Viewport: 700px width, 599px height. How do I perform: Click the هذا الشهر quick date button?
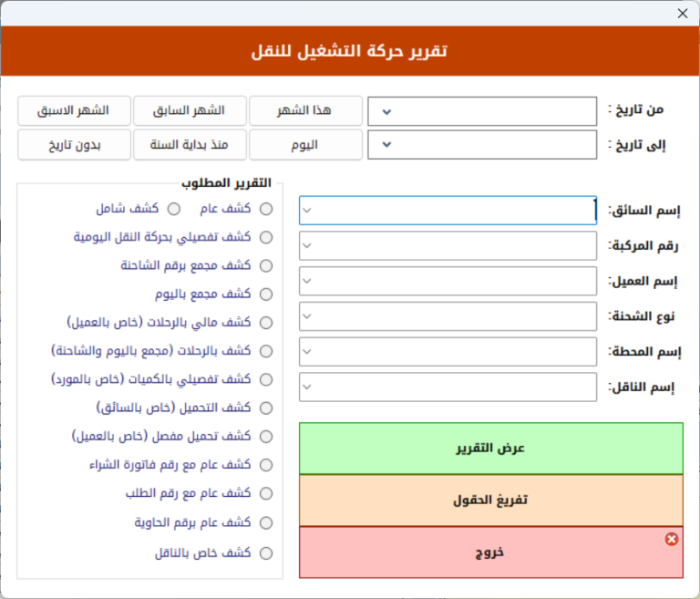click(x=305, y=110)
